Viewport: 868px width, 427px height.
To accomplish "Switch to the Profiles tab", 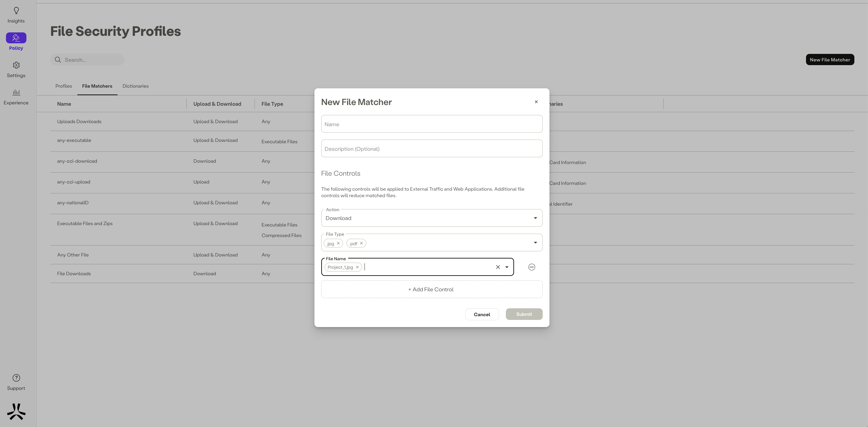I will 64,86.
